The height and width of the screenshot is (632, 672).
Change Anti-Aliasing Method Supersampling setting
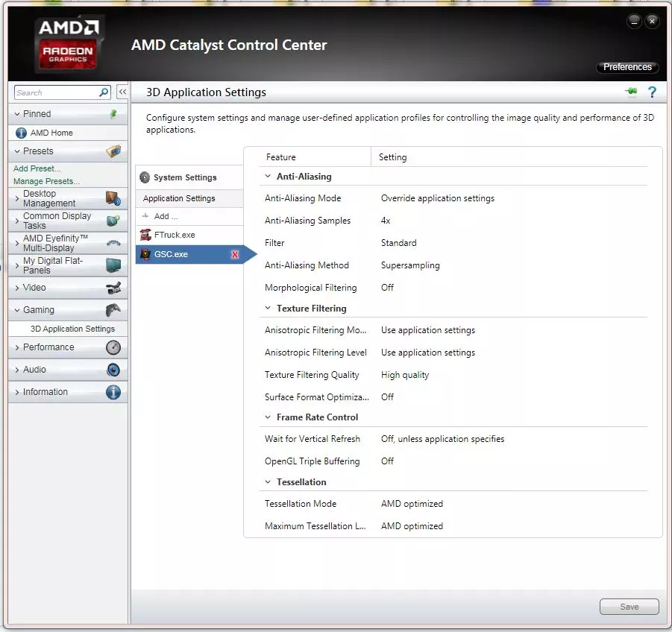410,265
